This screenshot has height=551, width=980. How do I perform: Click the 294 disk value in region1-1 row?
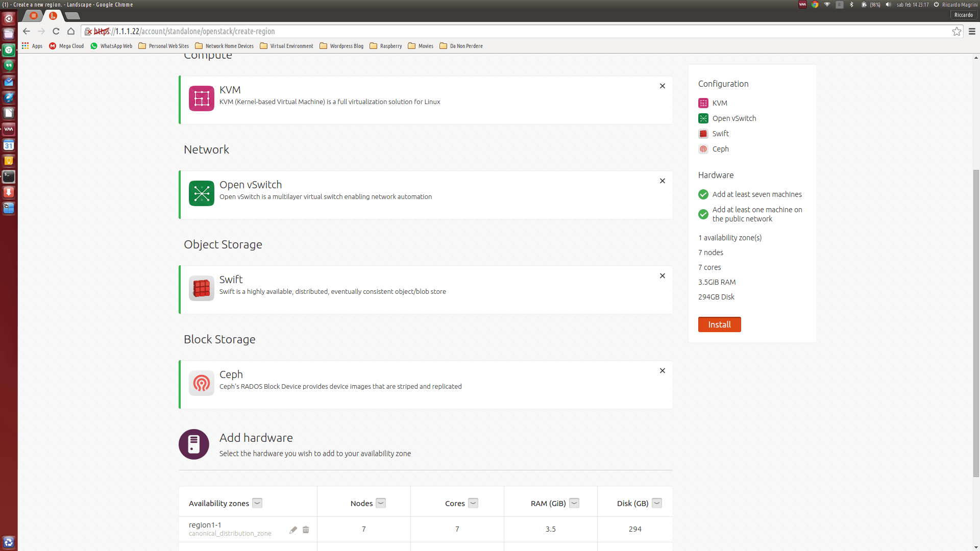635,529
